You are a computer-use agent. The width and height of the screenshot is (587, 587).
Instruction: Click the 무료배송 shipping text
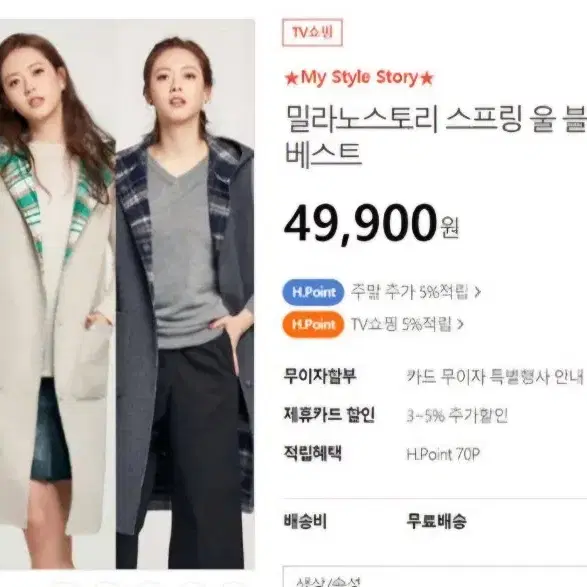[x=437, y=521]
